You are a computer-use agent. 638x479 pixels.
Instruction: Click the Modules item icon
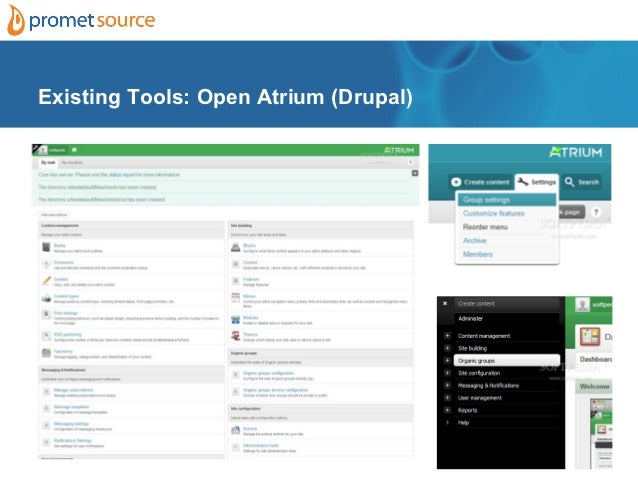click(236, 319)
